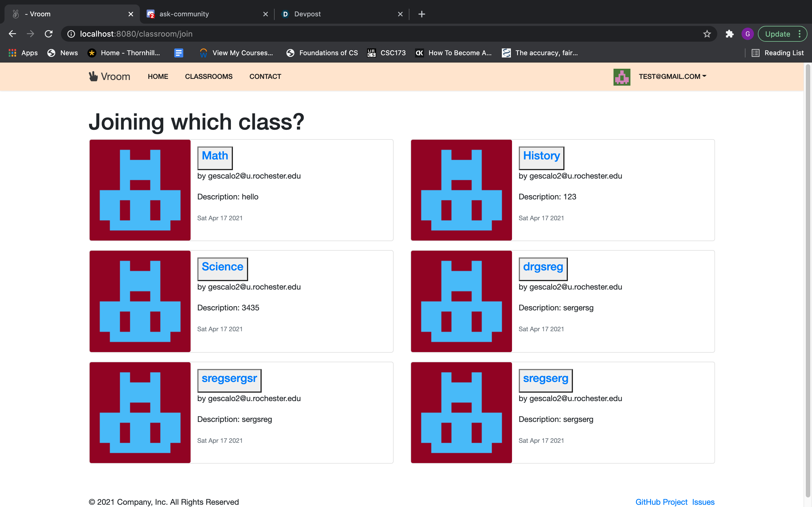Screen dimensions: 812x507
Task: Click the Science class thumbnail image
Action: pos(140,301)
